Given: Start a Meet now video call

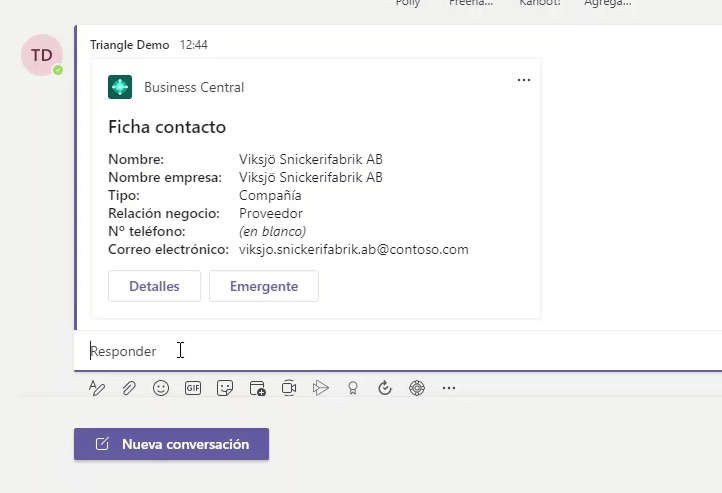Looking at the screenshot, I should [289, 388].
